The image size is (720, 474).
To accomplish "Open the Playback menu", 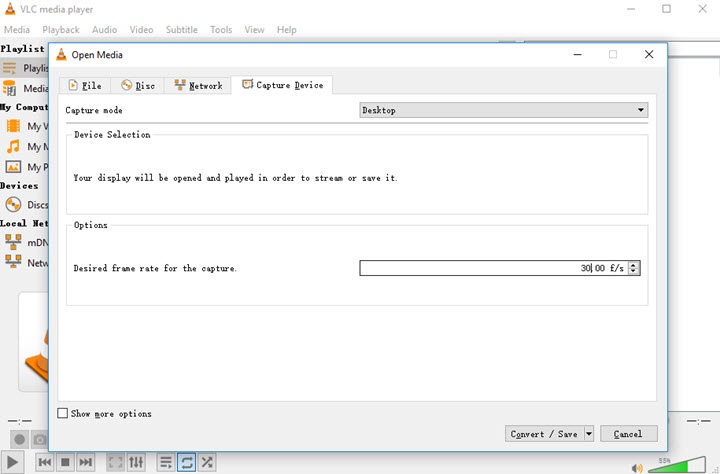I will 61,30.
